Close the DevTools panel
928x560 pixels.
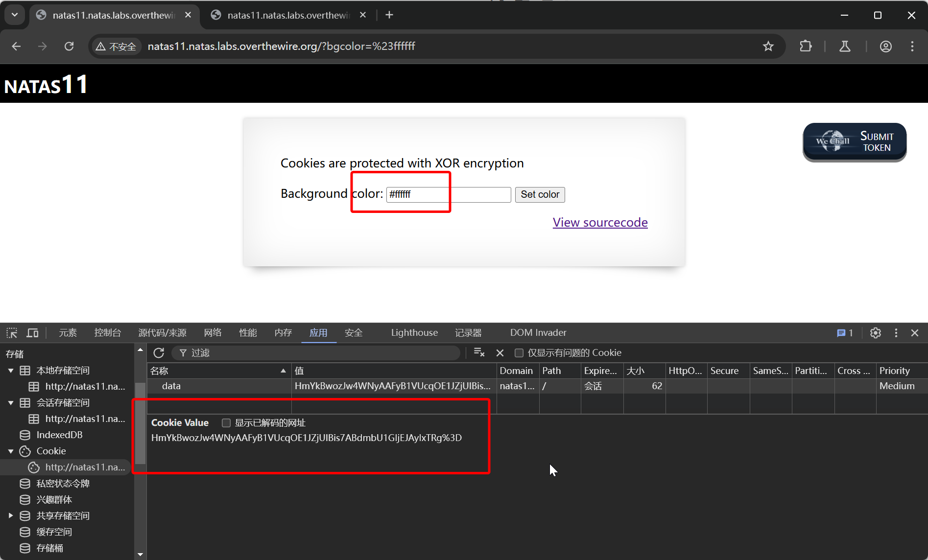[914, 333]
